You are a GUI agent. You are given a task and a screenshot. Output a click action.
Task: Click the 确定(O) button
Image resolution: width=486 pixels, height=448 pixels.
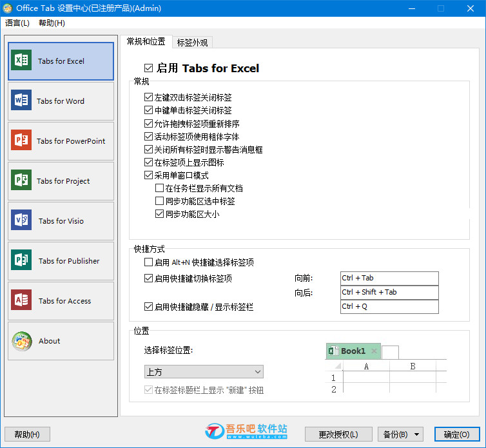click(x=457, y=434)
